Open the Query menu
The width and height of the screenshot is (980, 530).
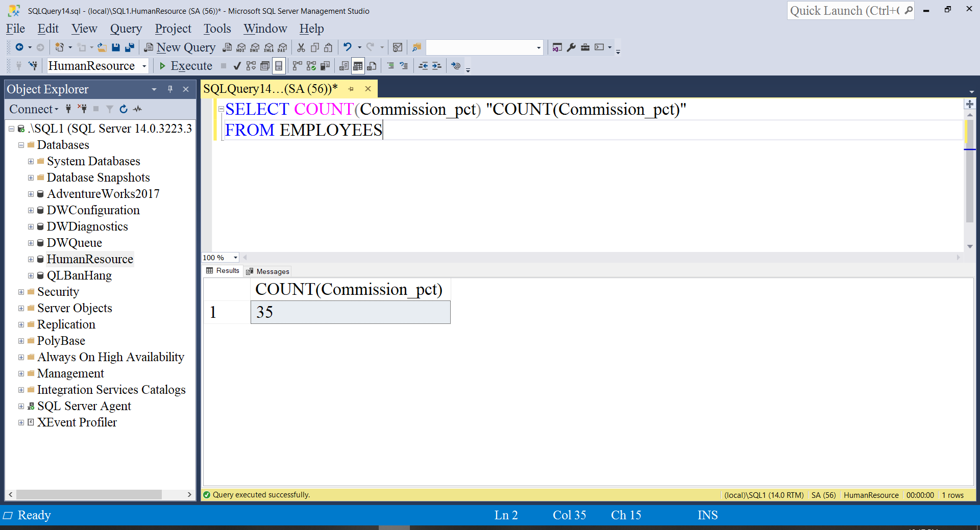(x=126, y=29)
